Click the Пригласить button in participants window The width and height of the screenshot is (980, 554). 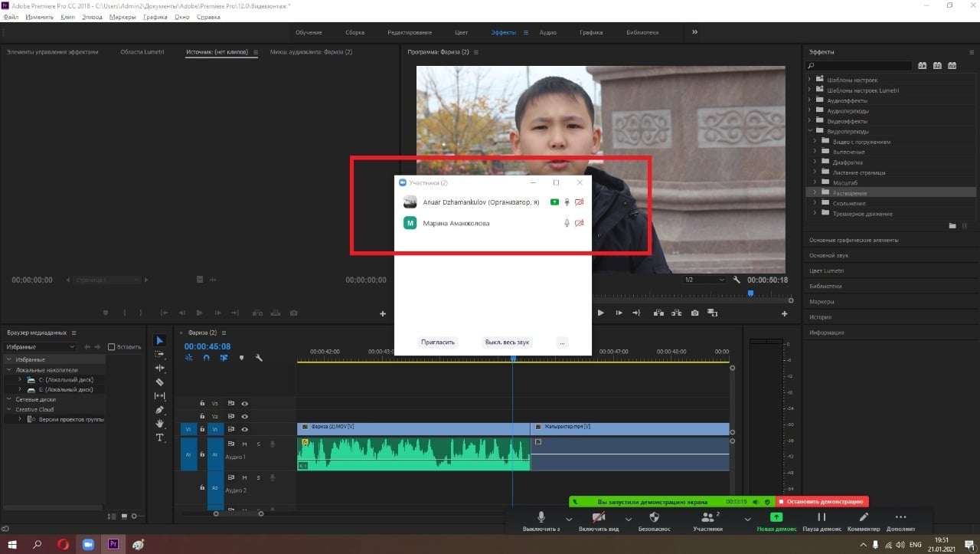[438, 343]
